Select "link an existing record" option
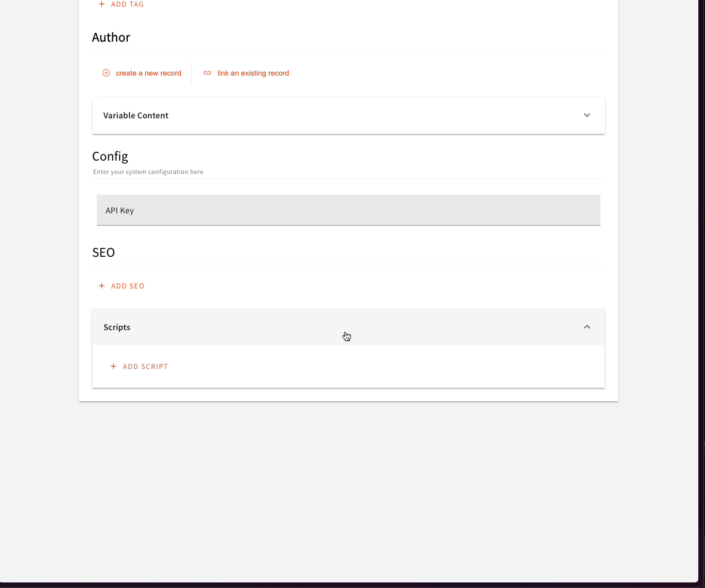Screen dimensions: 705x588 pos(253,73)
